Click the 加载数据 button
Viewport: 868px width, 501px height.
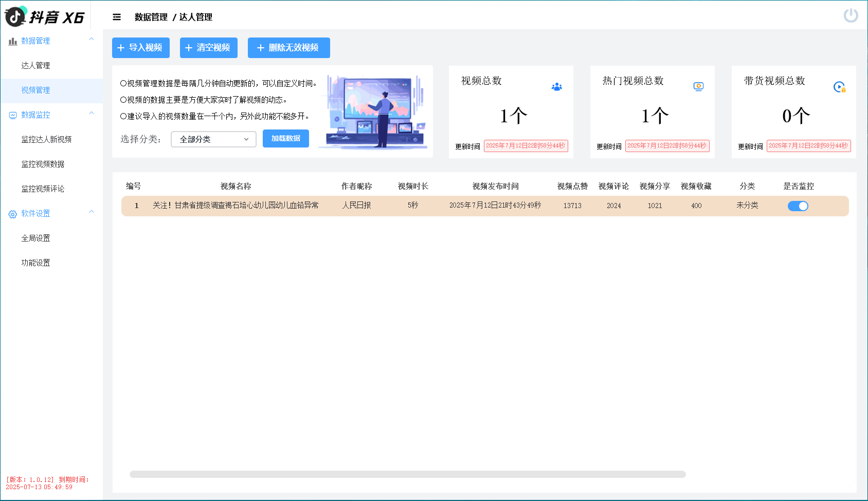[x=286, y=139]
